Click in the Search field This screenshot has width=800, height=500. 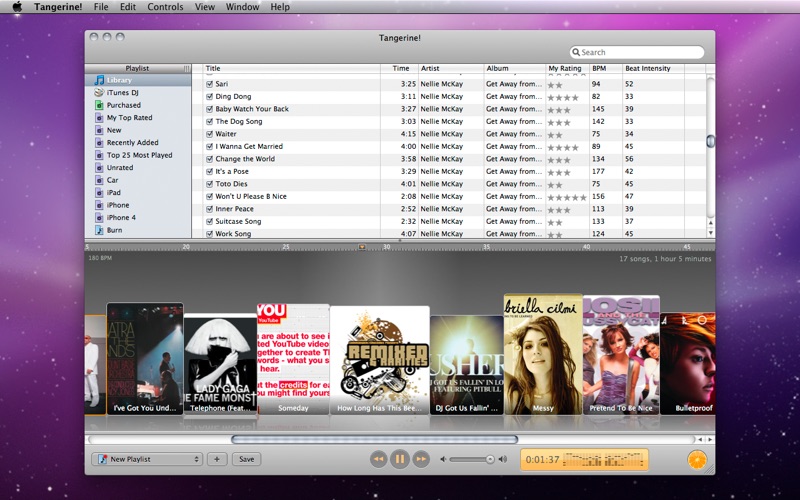(x=637, y=52)
